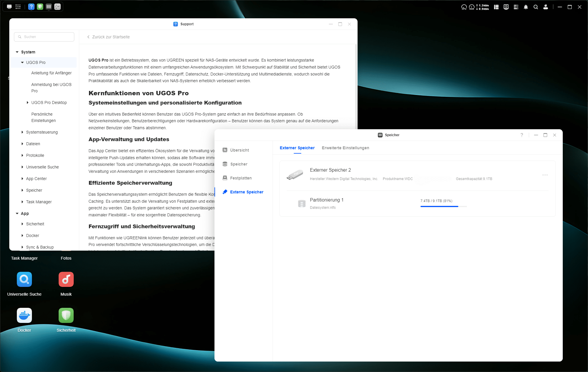Open Übersicht in Speicher sidebar
Image resolution: width=588 pixels, height=372 pixels.
[x=239, y=150]
